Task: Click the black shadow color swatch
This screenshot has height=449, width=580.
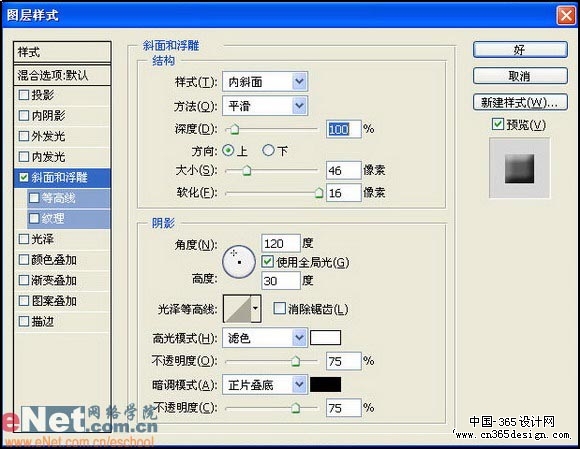Action: click(326, 385)
